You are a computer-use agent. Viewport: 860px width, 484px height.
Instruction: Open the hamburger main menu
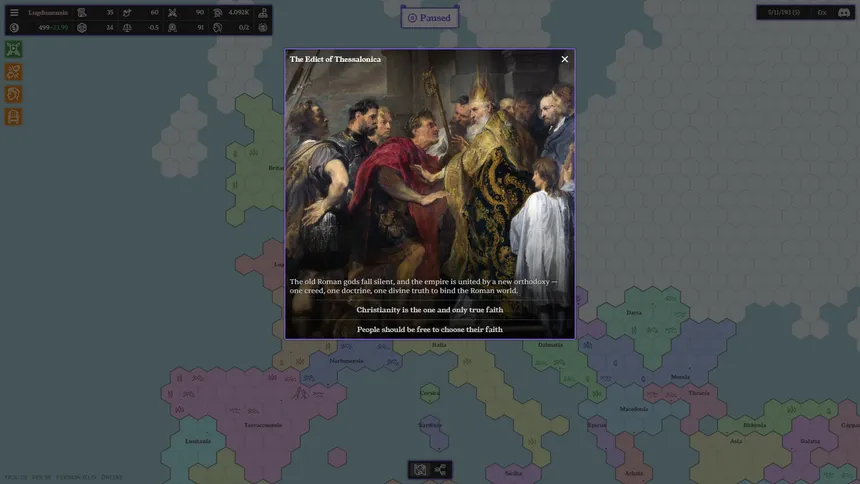pos(14,13)
